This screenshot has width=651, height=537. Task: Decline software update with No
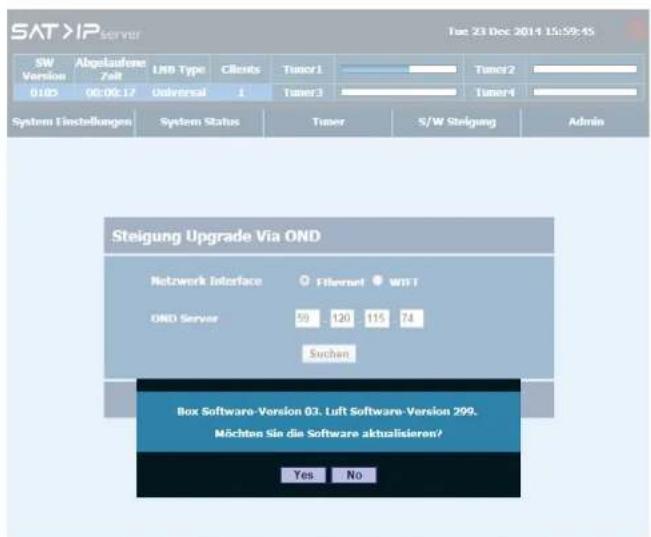[x=354, y=475]
